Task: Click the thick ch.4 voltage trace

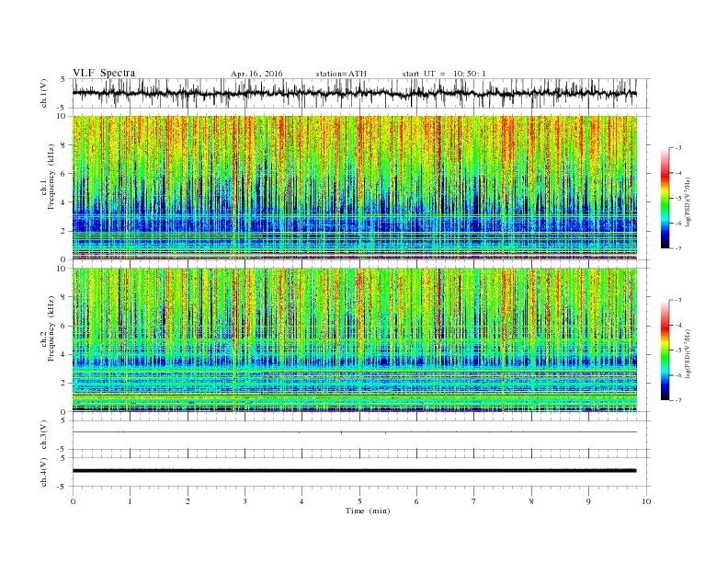Action: (x=354, y=471)
